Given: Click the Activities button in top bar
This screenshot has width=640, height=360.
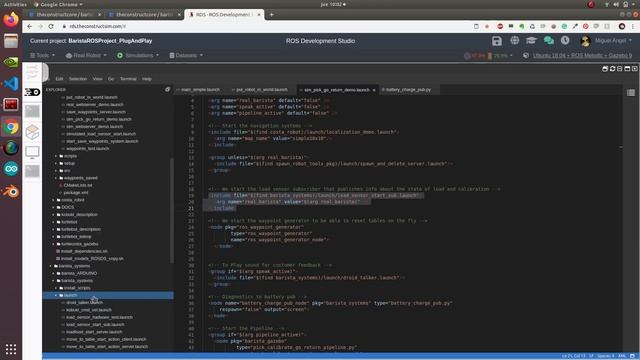Looking at the screenshot, I should point(15,4).
